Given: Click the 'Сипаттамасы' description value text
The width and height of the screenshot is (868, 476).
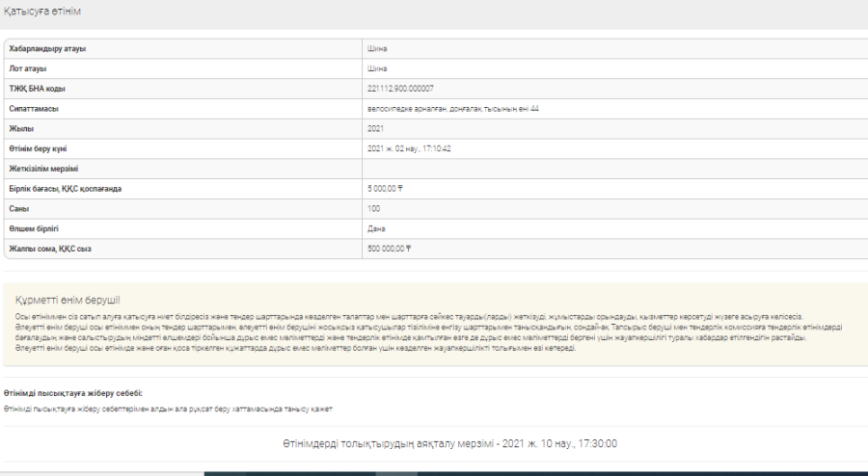Looking at the screenshot, I should 453,109.
